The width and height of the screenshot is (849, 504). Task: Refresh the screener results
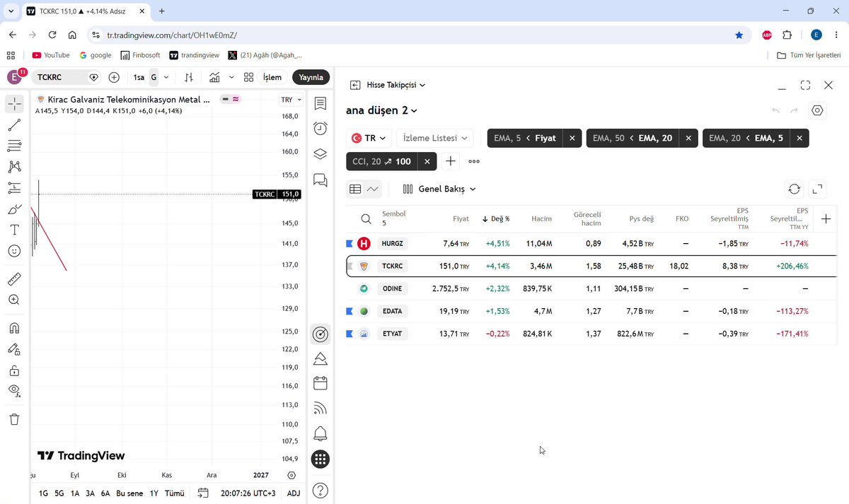pyautogui.click(x=794, y=189)
